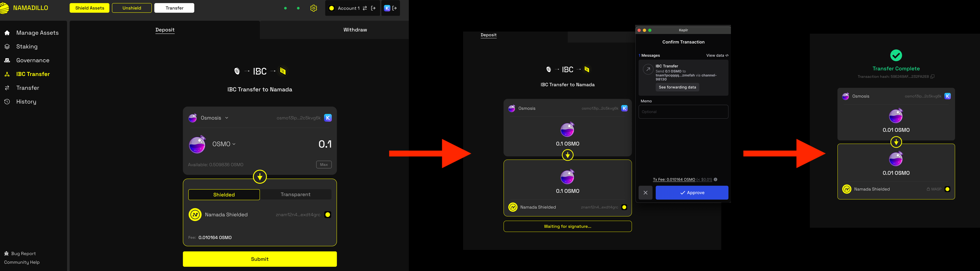Click See forwarding data in Keplr
Viewport: 980px width, 271px height.
(677, 87)
